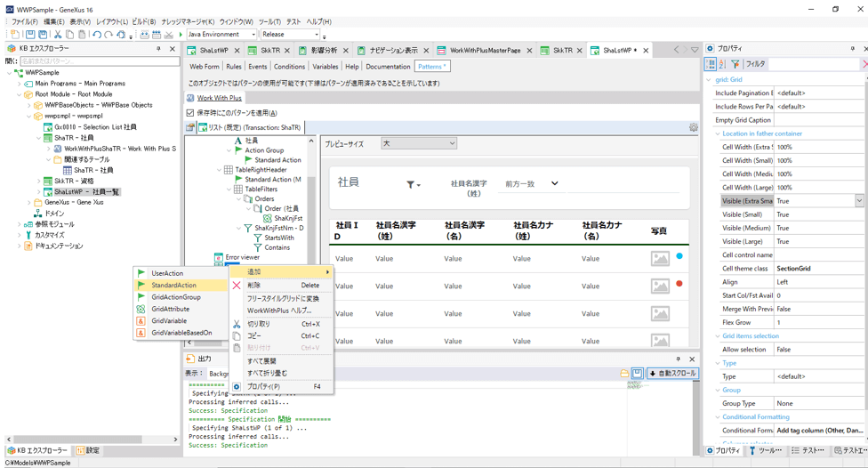This screenshot has height=468, width=868.
Task: Select フリースタイルグリッドに変換 in context menu
Action: click(x=282, y=299)
